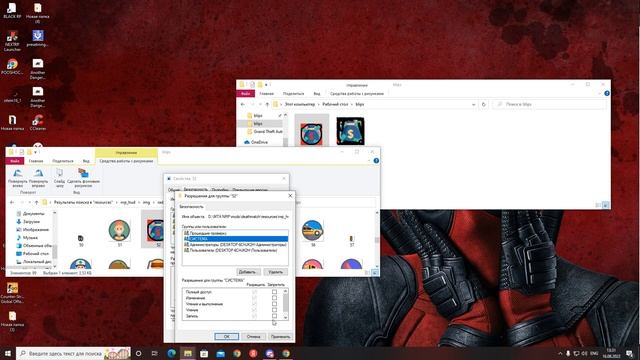Open help icon in the back Explorer window
This screenshot has height=360, width=640.
click(x=607, y=93)
